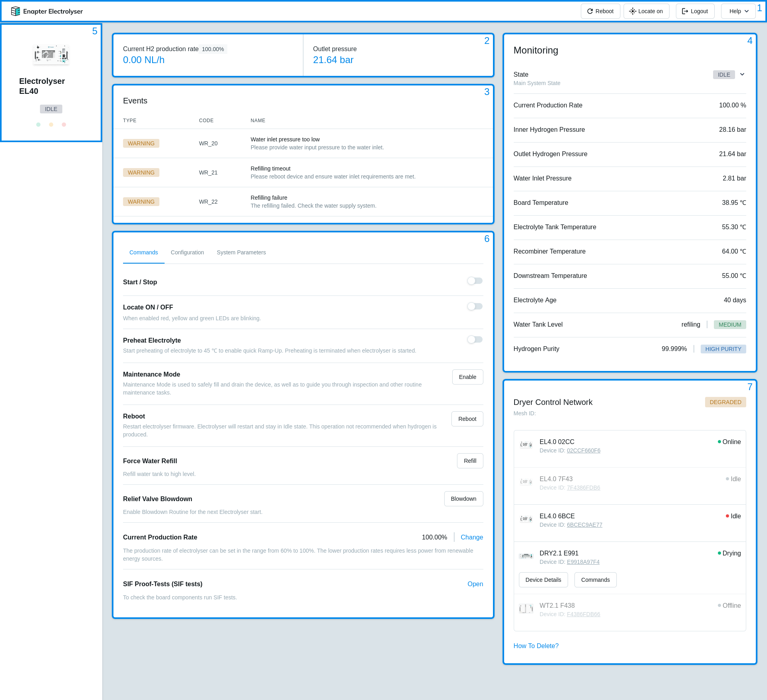Click the Electrolyser EL40 thumbnail in sidebar
The image size is (767, 700).
pos(51,54)
